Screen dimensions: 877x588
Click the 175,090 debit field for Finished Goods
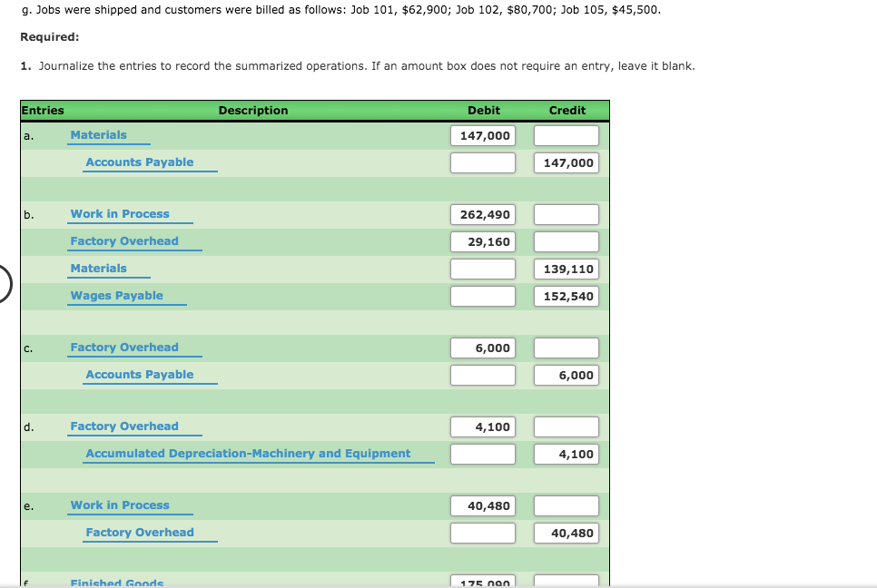tap(483, 581)
